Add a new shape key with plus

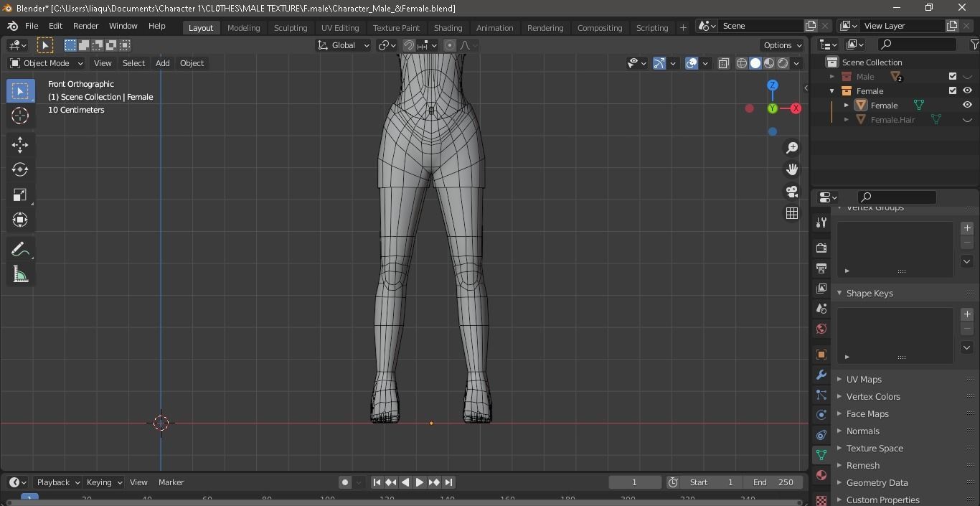[967, 314]
